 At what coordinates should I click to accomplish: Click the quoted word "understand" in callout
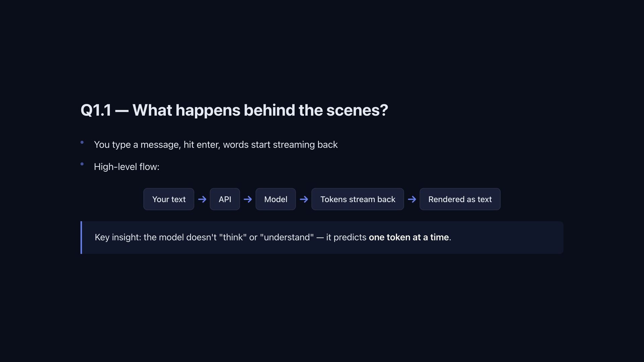click(287, 237)
